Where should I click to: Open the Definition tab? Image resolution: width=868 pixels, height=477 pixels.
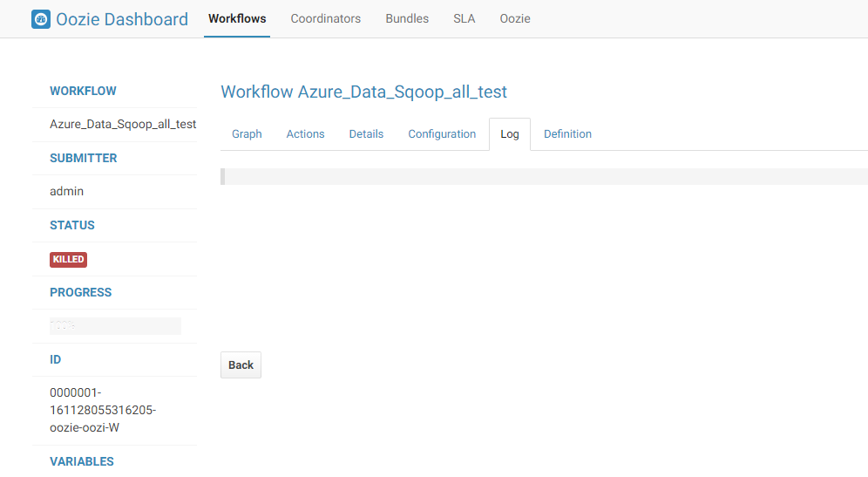567,134
